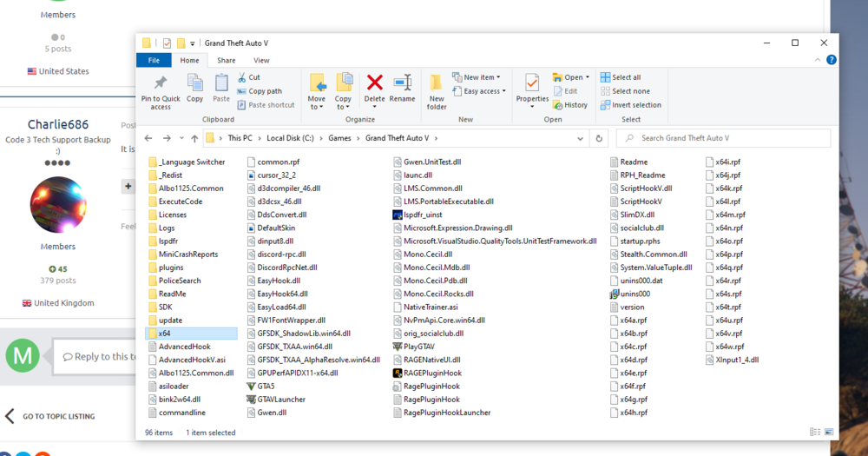
Task: Click the Pin to Quick access icon
Action: [161, 83]
